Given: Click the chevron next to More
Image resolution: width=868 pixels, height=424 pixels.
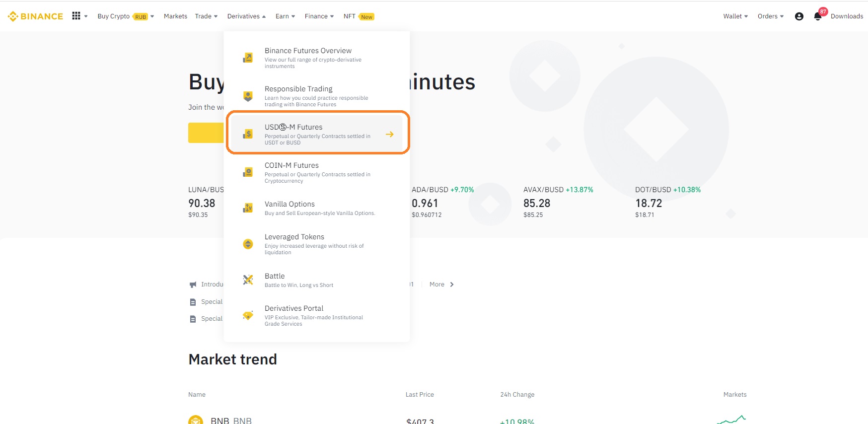Looking at the screenshot, I should 452,284.
